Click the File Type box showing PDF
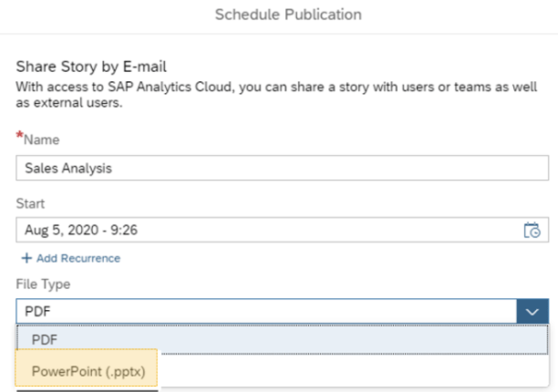 264,312
